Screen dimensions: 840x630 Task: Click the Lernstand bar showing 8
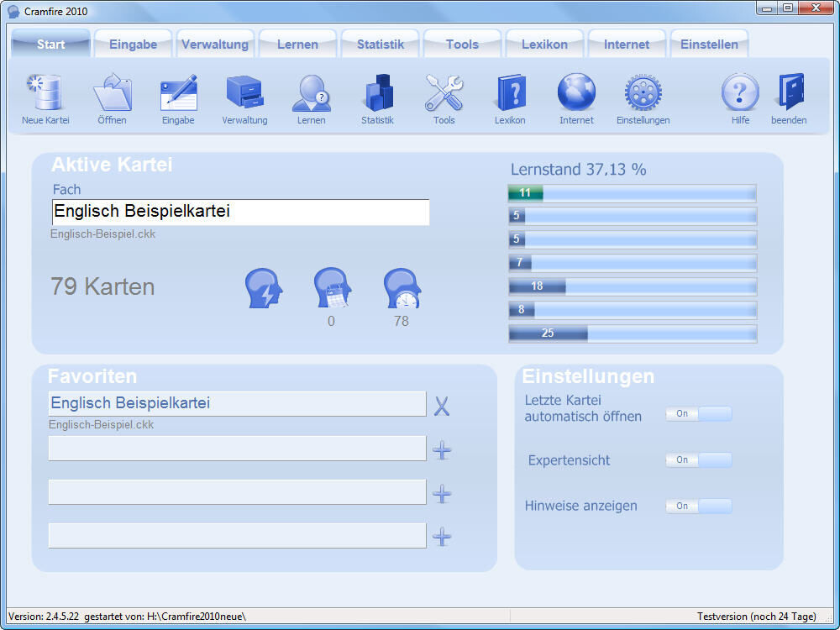tap(633, 310)
